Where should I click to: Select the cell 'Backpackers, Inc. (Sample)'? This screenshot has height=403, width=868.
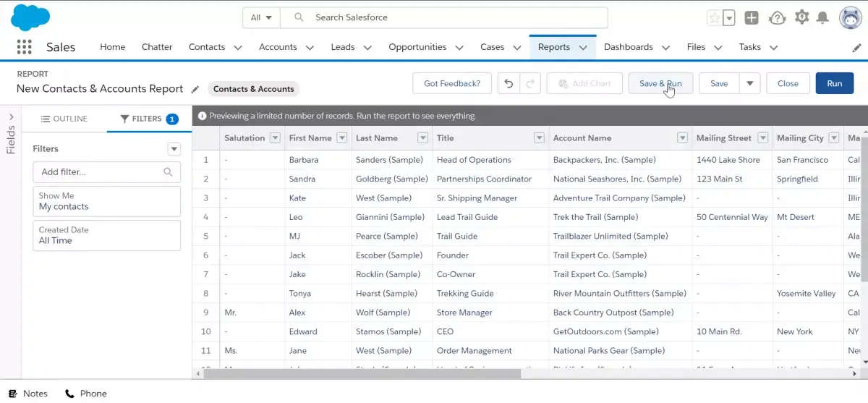620,160
